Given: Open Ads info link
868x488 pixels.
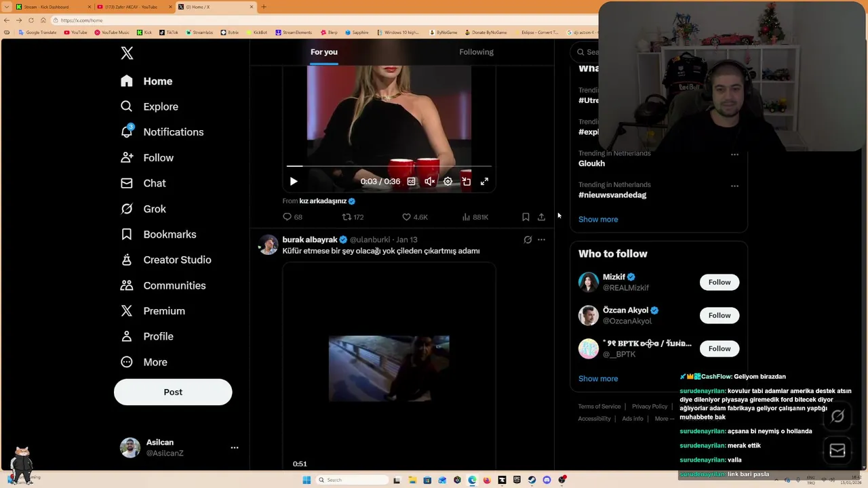Looking at the screenshot, I should [633, 419].
